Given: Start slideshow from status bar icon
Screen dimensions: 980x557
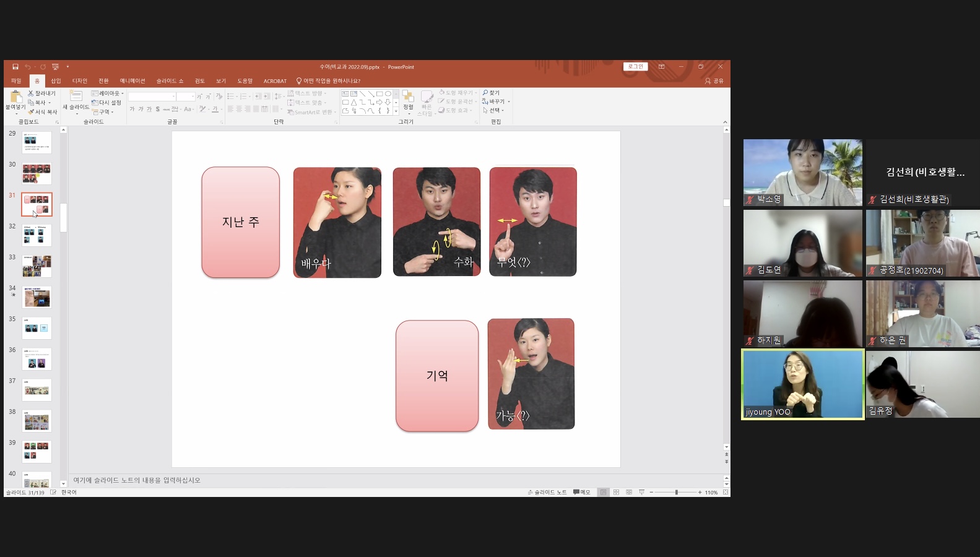Looking at the screenshot, I should point(642,492).
